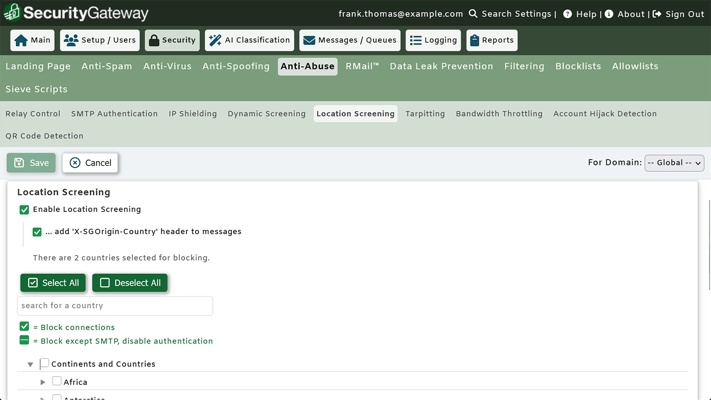
Task: Click the page vertical scrollbar thumb
Action: [x=709, y=245]
